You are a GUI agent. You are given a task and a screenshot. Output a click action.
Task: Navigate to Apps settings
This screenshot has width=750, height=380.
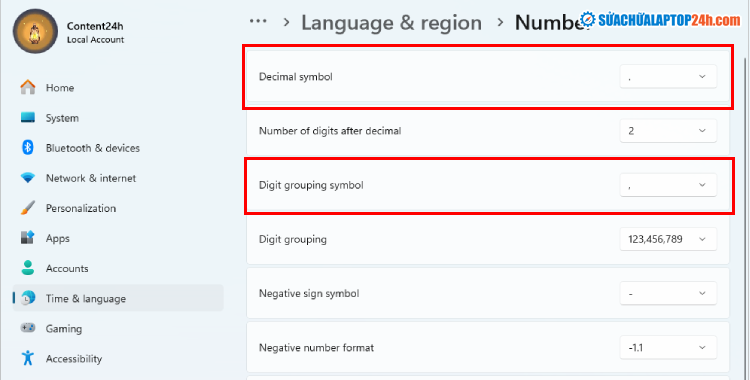pos(118,238)
